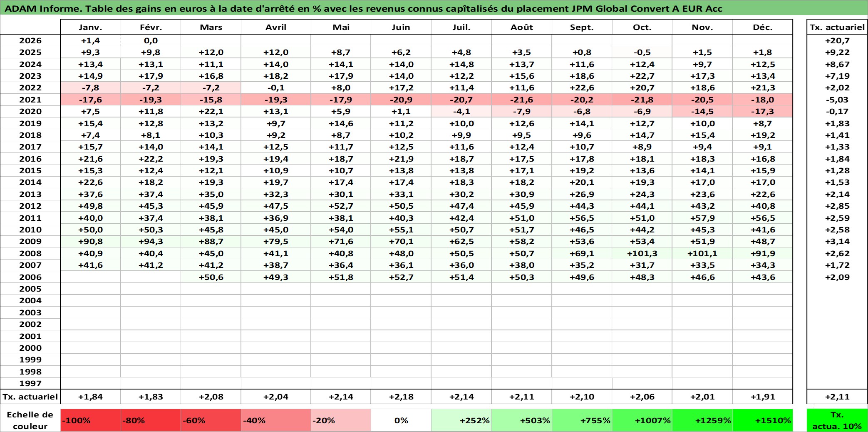Select the +101,3 cell in October 2008
868x432 pixels.
642,253
